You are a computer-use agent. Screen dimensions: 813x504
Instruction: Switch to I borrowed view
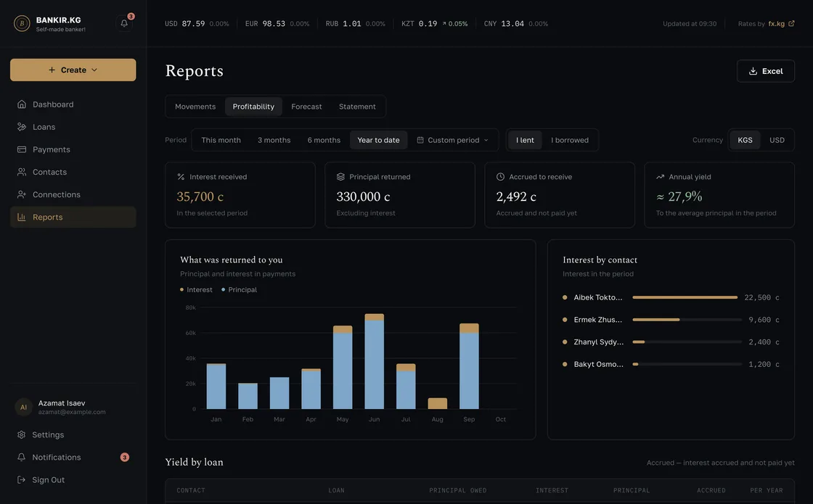[570, 140]
